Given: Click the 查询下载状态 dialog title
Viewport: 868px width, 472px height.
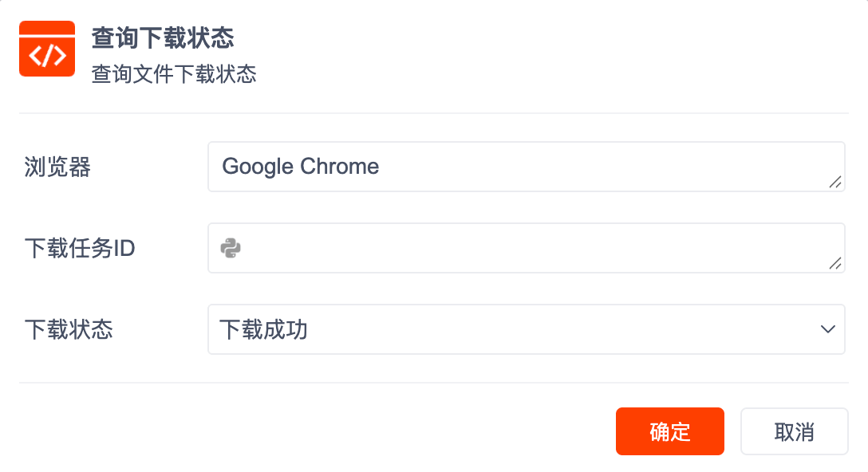Looking at the screenshot, I should [162, 37].
